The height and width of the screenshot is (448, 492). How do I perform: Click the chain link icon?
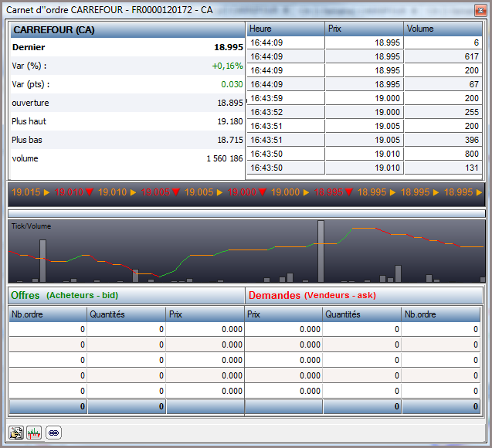tap(53, 433)
